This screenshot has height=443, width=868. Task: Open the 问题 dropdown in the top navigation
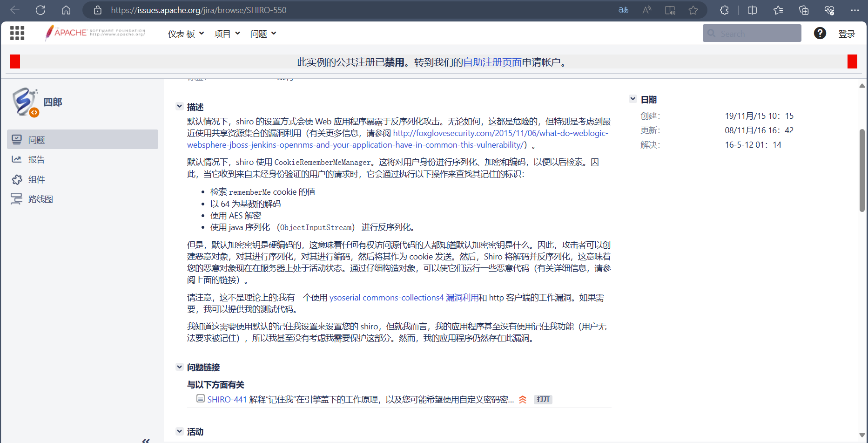click(263, 34)
